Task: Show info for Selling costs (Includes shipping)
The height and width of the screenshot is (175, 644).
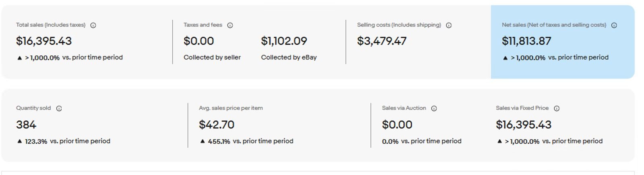Action: pos(449,25)
